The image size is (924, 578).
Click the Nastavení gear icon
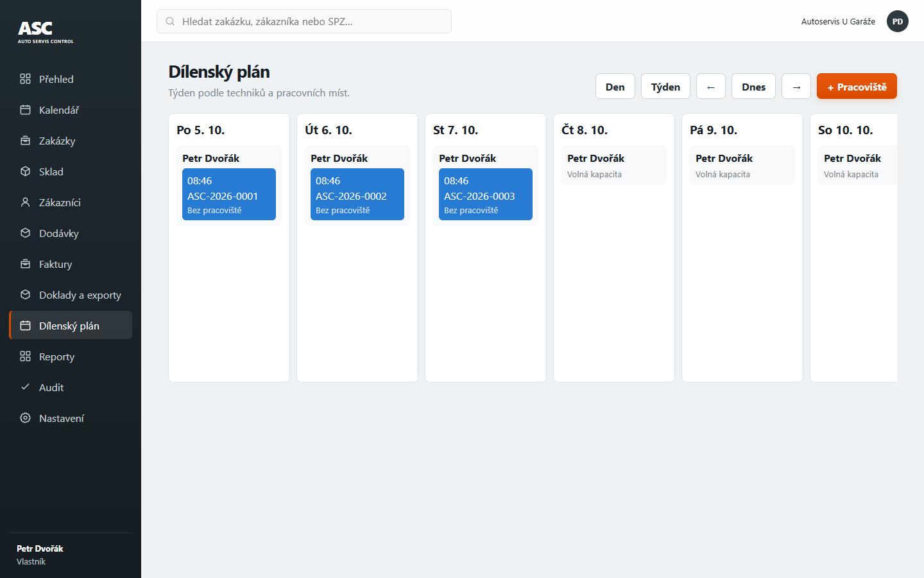[x=25, y=418]
